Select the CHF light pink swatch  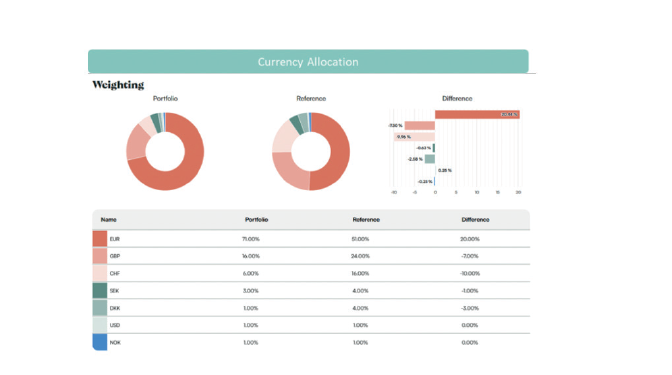[x=99, y=273]
